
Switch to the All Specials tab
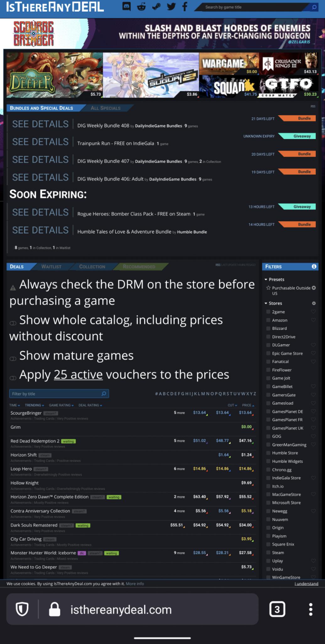pos(106,108)
